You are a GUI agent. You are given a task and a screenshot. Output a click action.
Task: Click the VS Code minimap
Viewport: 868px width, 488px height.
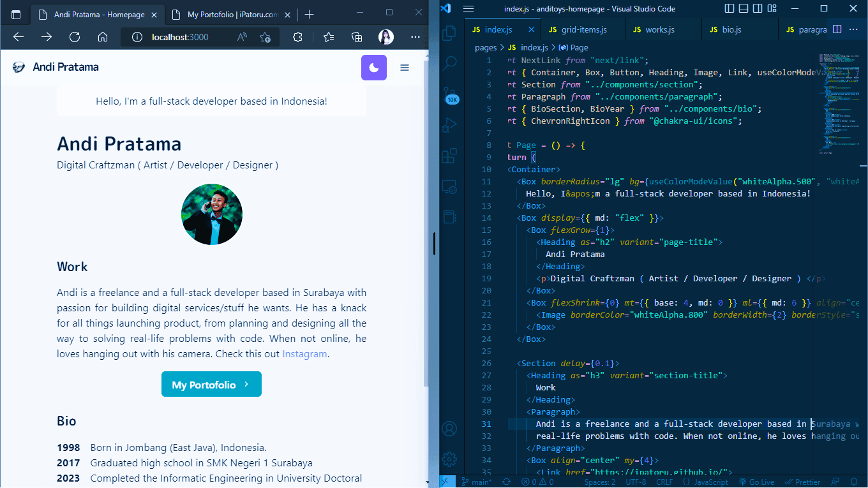pyautogui.click(x=839, y=105)
